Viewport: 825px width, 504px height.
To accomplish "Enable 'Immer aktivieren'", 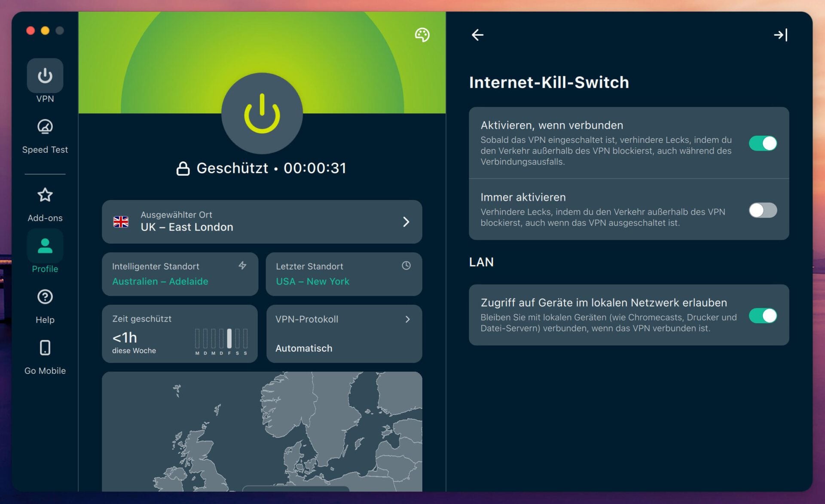I will (763, 210).
